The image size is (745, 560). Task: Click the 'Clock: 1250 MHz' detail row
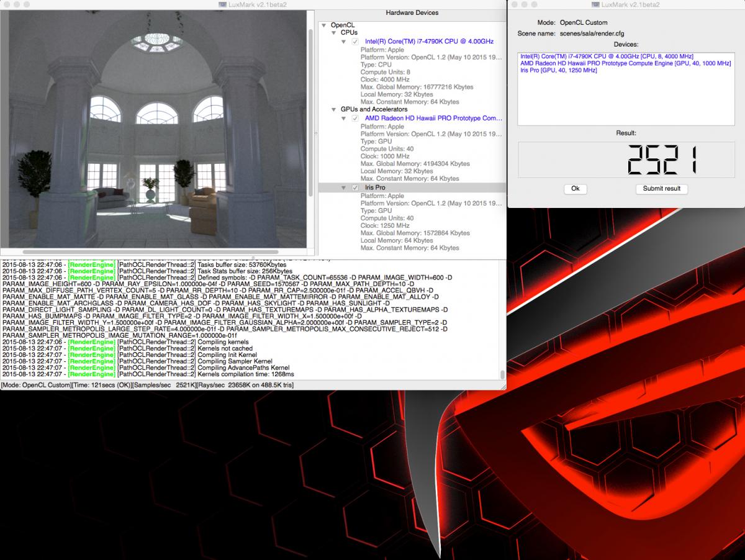point(385,225)
